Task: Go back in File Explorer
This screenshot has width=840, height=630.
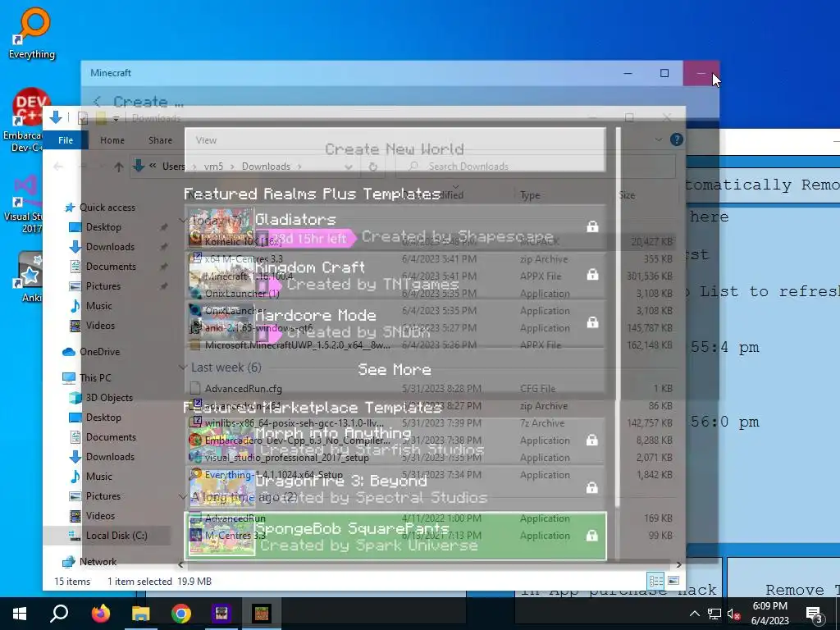Action: click(58, 167)
